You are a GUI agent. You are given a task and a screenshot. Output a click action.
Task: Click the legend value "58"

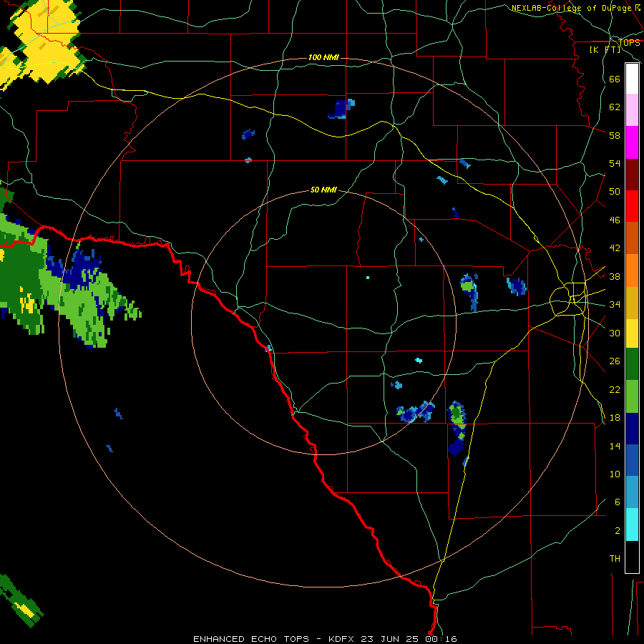pyautogui.click(x=615, y=135)
